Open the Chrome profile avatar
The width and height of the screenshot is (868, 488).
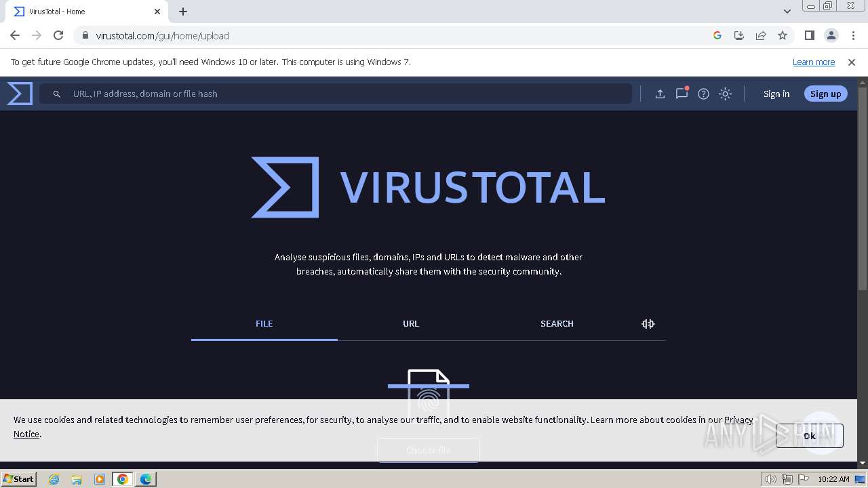[x=831, y=35]
